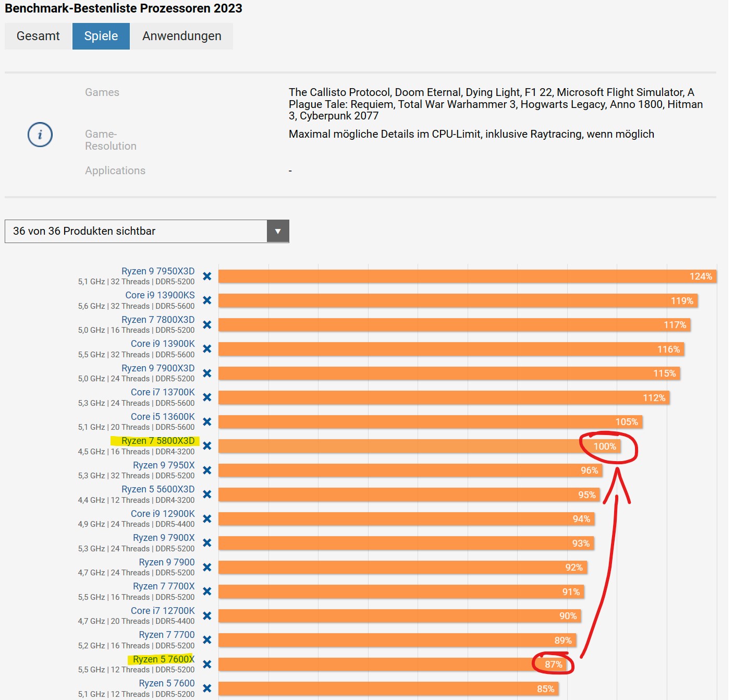The height and width of the screenshot is (700, 734).
Task: Open the Gesamt tab
Action: click(x=38, y=36)
